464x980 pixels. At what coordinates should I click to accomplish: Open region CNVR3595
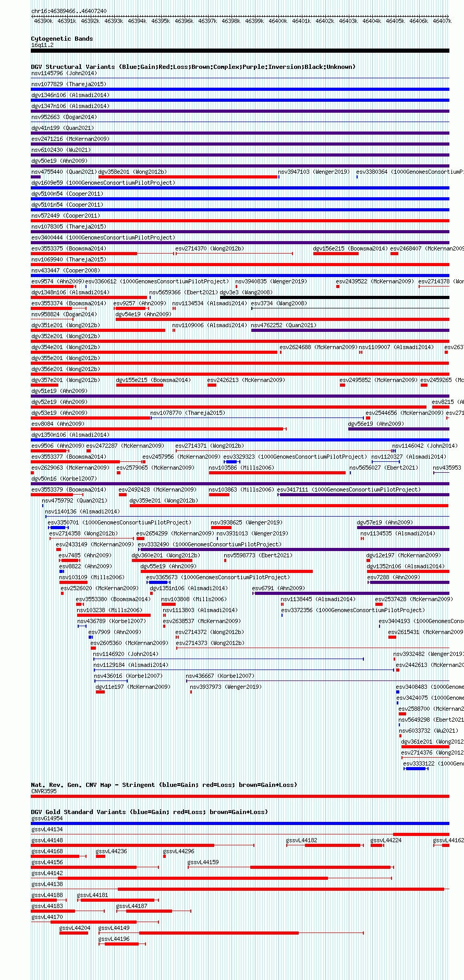pos(44,791)
